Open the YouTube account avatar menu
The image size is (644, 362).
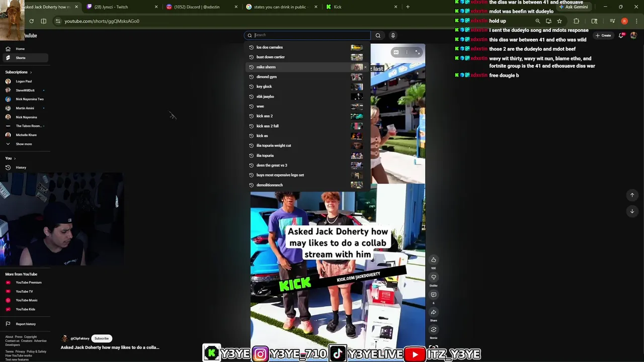point(633,35)
